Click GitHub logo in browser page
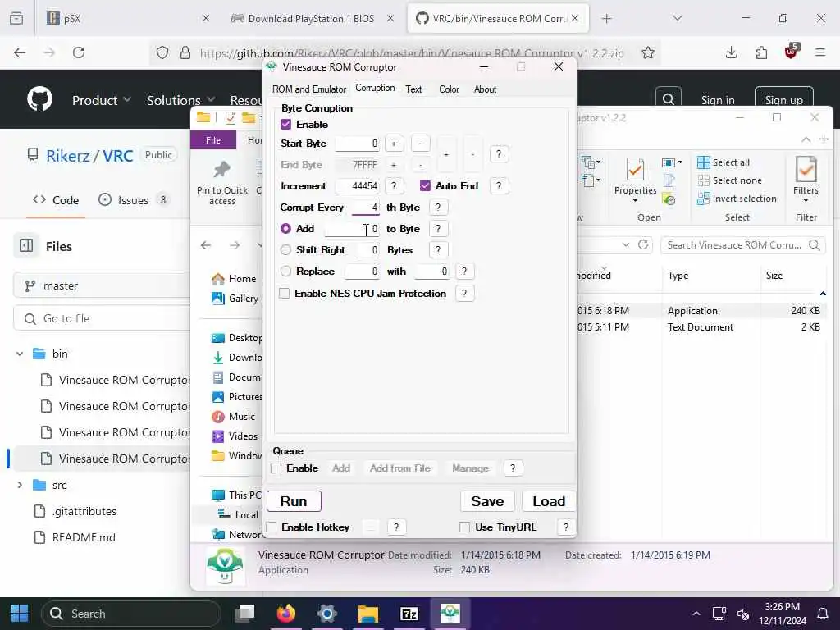Image resolution: width=840 pixels, height=630 pixels. (x=40, y=99)
